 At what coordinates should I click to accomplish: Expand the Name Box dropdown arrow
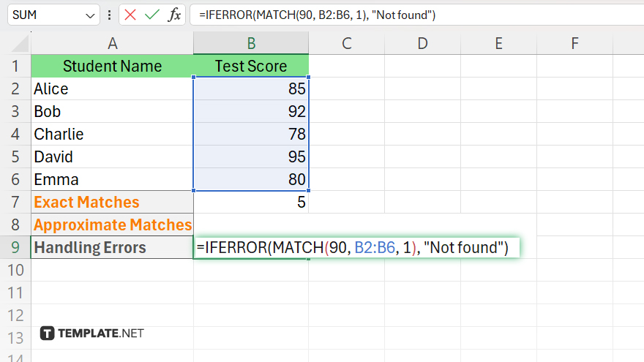pos(90,15)
